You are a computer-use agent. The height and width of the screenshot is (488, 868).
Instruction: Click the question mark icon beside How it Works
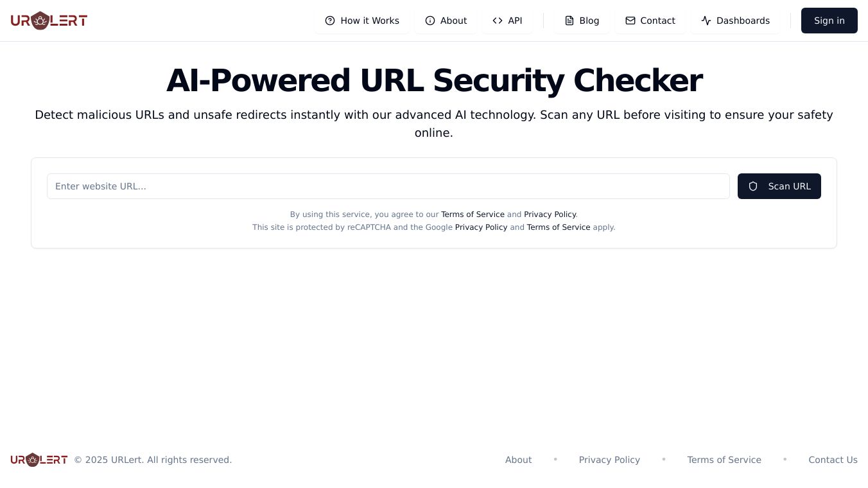(x=330, y=21)
